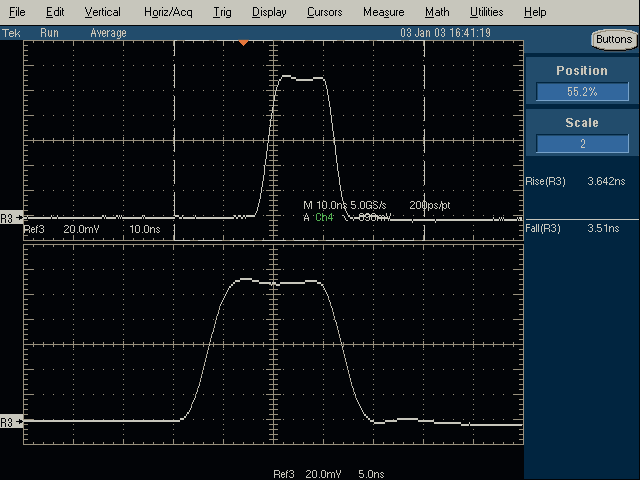Select the Position 55.2% value field
This screenshot has height=480, width=640.
(582, 91)
